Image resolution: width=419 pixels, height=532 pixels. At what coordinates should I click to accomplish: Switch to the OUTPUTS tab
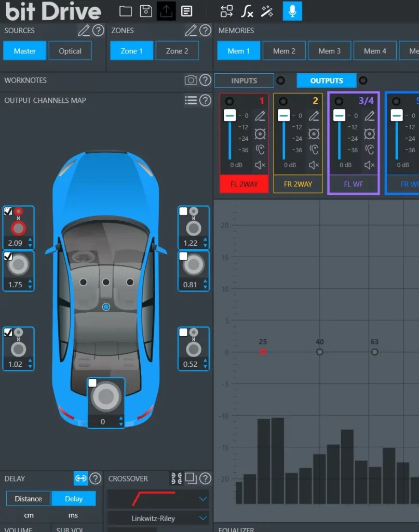click(x=327, y=81)
